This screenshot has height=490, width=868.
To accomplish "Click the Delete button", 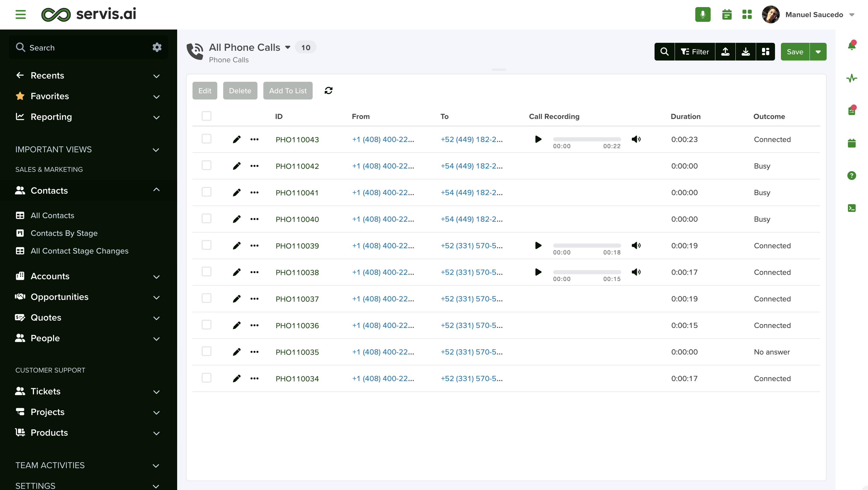I will tap(240, 91).
